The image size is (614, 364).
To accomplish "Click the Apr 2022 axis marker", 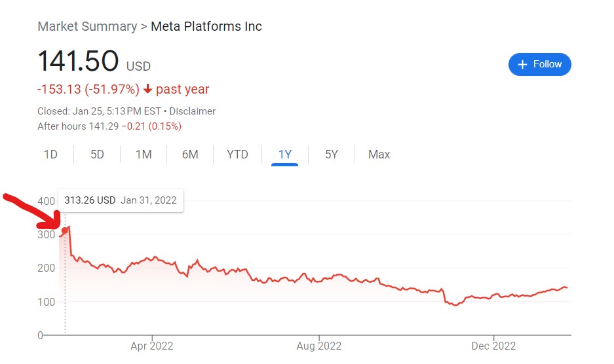I will pos(152,346).
